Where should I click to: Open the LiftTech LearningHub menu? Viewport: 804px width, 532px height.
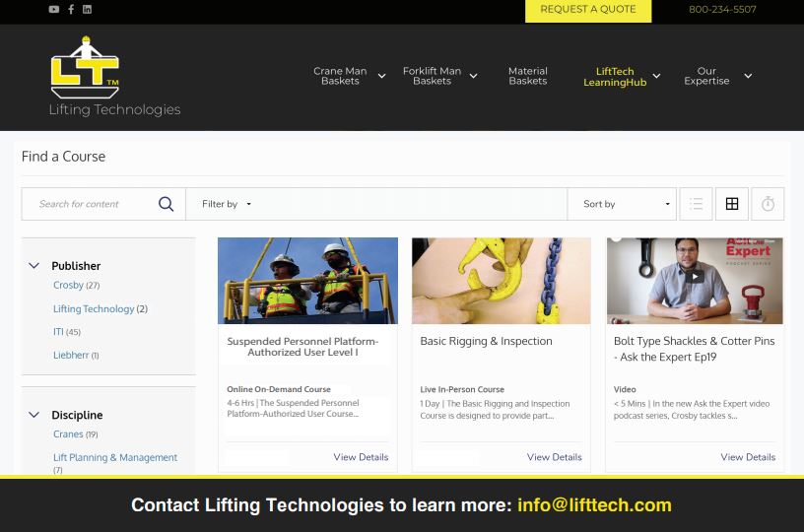point(615,77)
